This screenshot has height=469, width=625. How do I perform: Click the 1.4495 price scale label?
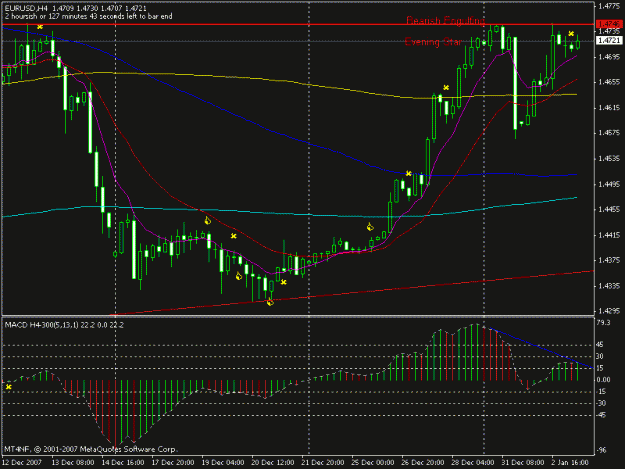coord(609,184)
